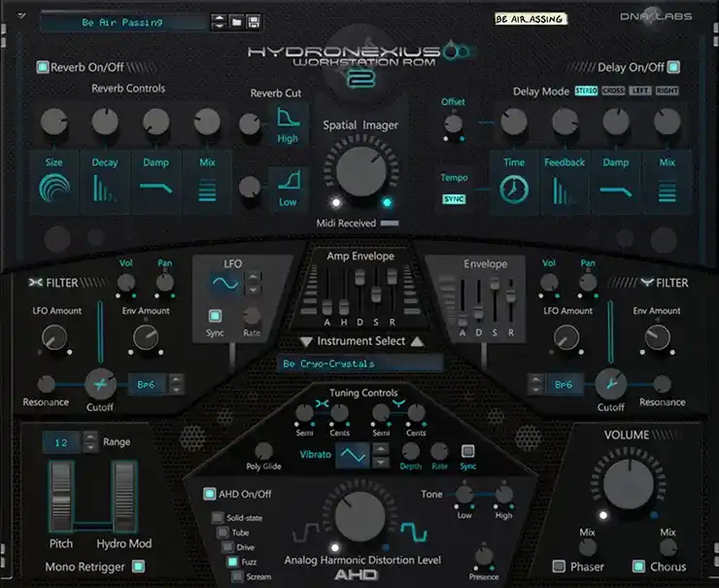Enable Tube distortion mode
719x588 pixels.
click(223, 532)
